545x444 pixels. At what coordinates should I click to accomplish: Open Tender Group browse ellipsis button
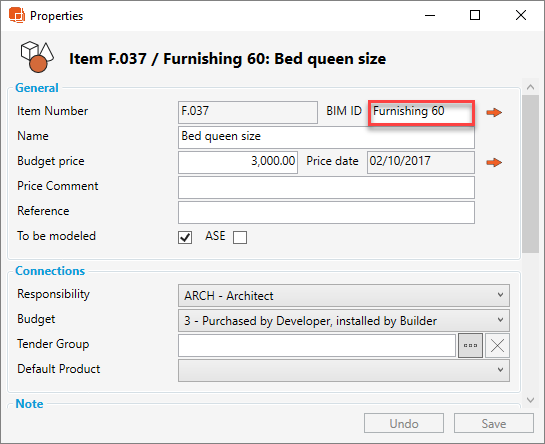click(470, 346)
